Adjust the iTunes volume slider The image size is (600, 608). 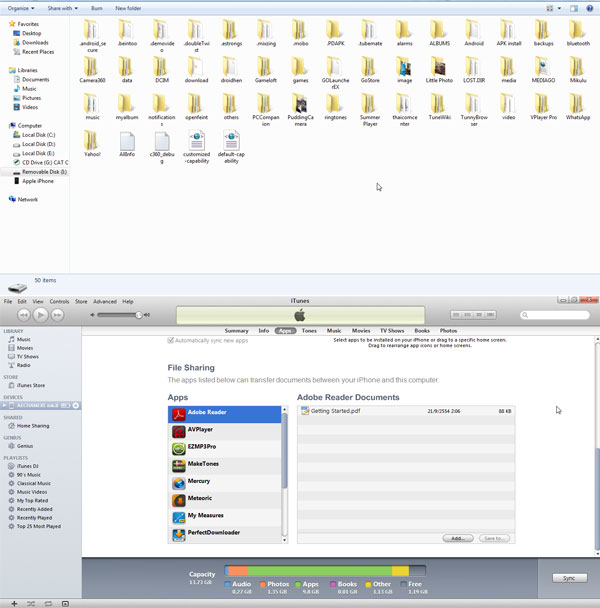[x=119, y=315]
